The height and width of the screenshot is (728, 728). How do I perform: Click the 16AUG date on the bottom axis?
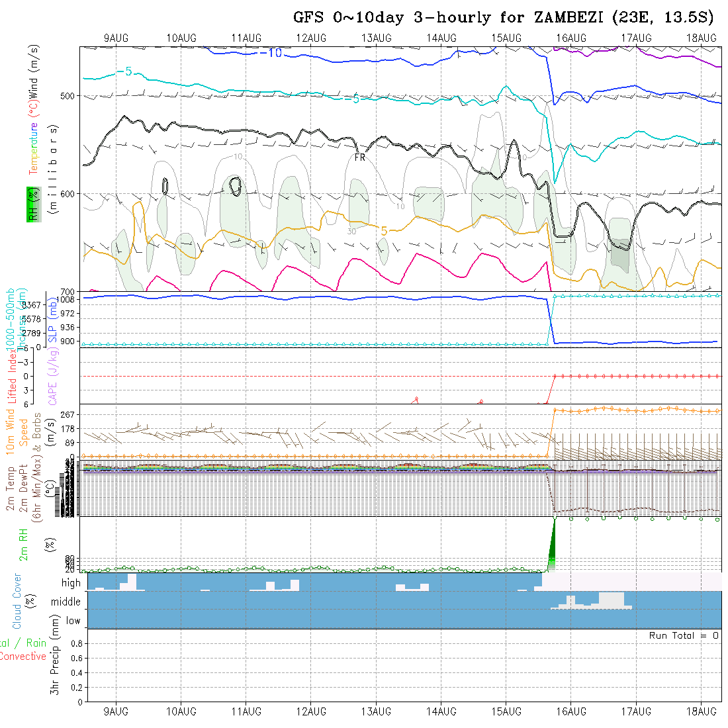coord(571,711)
